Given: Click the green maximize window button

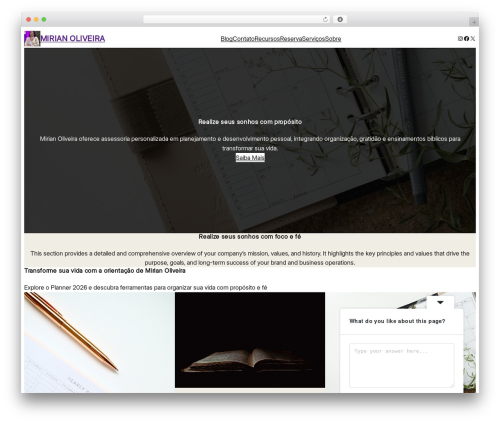Looking at the screenshot, I should pyautogui.click(x=44, y=20).
